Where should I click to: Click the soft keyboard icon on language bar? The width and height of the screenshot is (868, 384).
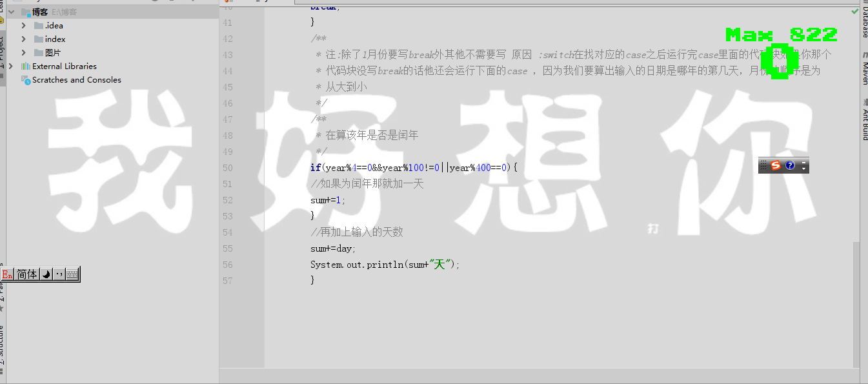pyautogui.click(x=72, y=274)
